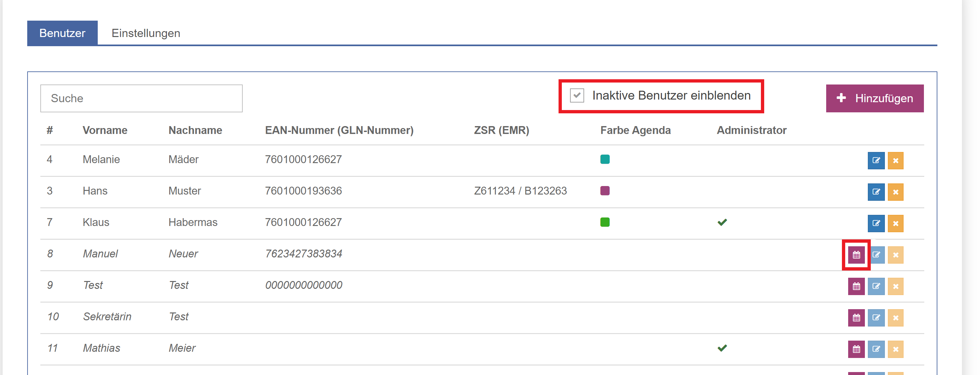Open edit for Klaus Habermas
This screenshot has height=375, width=980.
[x=876, y=223]
